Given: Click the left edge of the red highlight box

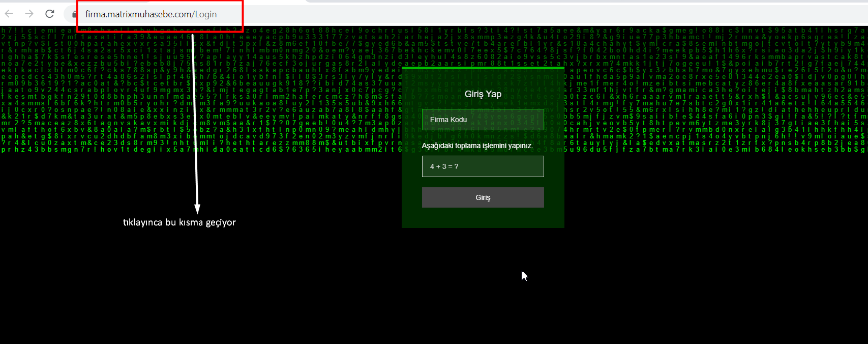Looking at the screenshot, I should coord(77,14).
